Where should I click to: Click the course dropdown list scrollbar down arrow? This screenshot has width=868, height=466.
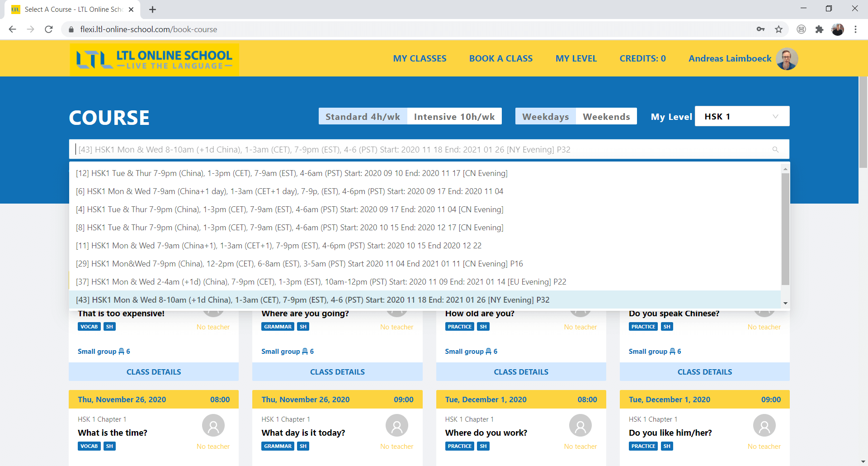[x=785, y=303]
